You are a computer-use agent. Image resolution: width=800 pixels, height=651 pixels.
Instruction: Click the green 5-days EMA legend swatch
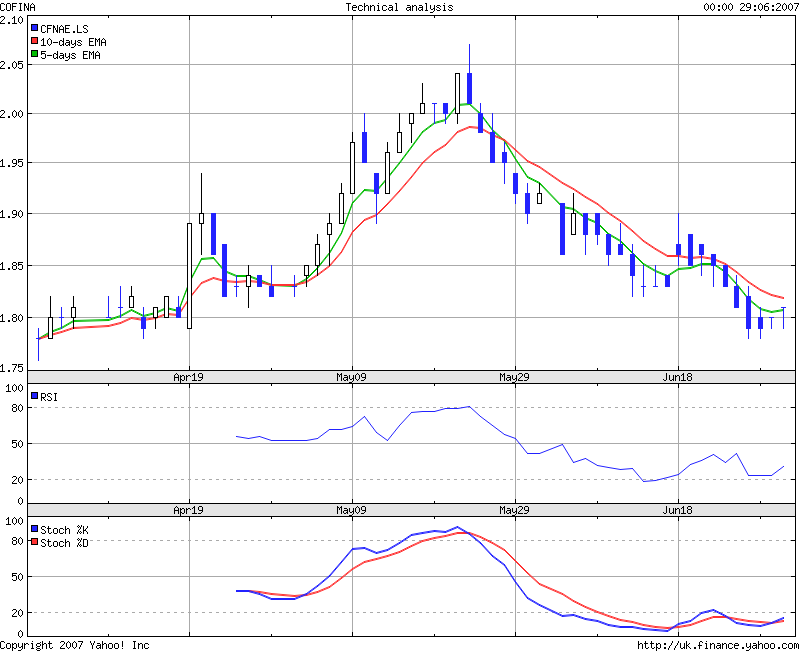coord(35,56)
